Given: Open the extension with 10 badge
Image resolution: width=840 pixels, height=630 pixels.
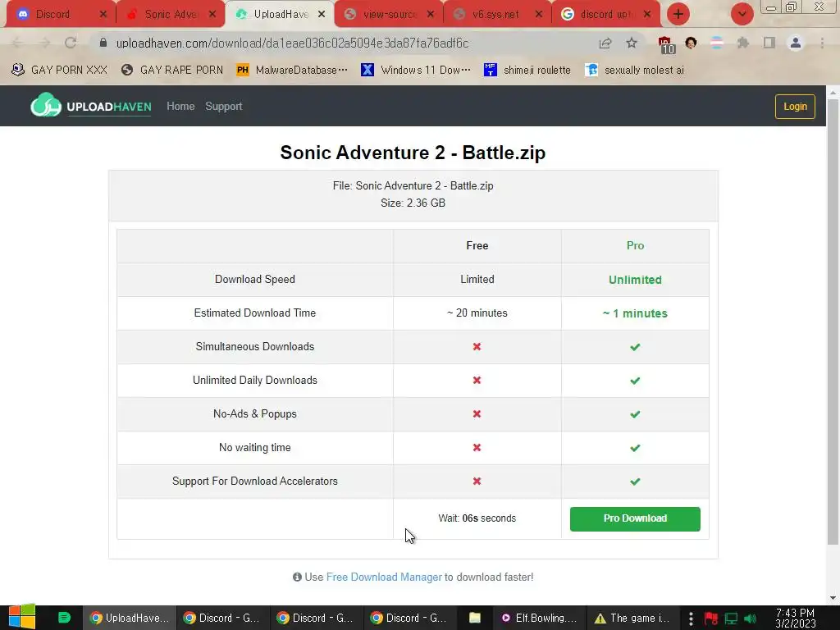Looking at the screenshot, I should point(665,44).
